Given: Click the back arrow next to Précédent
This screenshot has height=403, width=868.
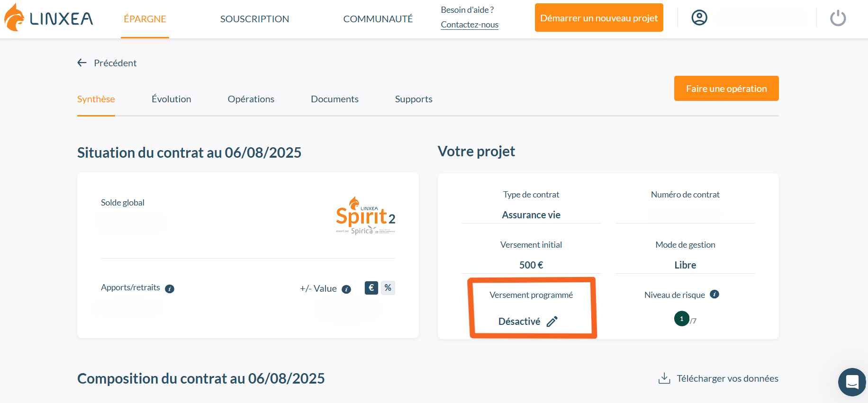Looking at the screenshot, I should pos(82,63).
